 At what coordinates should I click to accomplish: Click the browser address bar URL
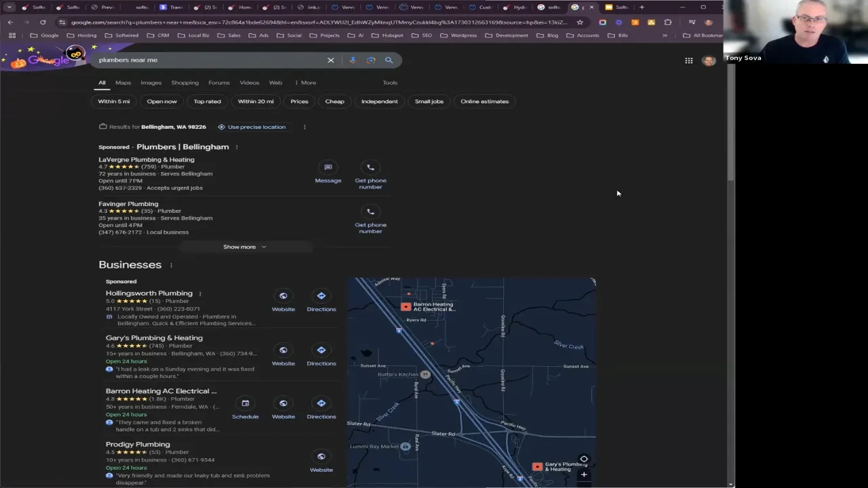pos(319,22)
